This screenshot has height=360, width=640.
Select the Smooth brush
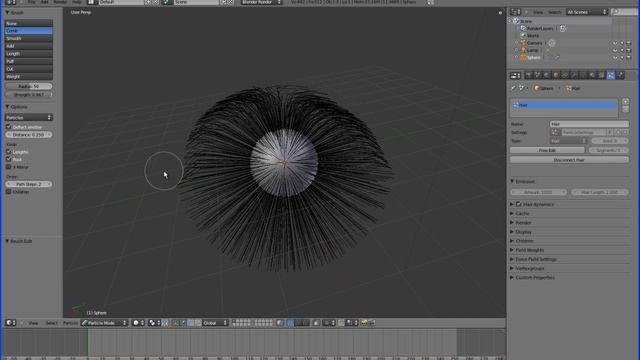pyautogui.click(x=29, y=38)
